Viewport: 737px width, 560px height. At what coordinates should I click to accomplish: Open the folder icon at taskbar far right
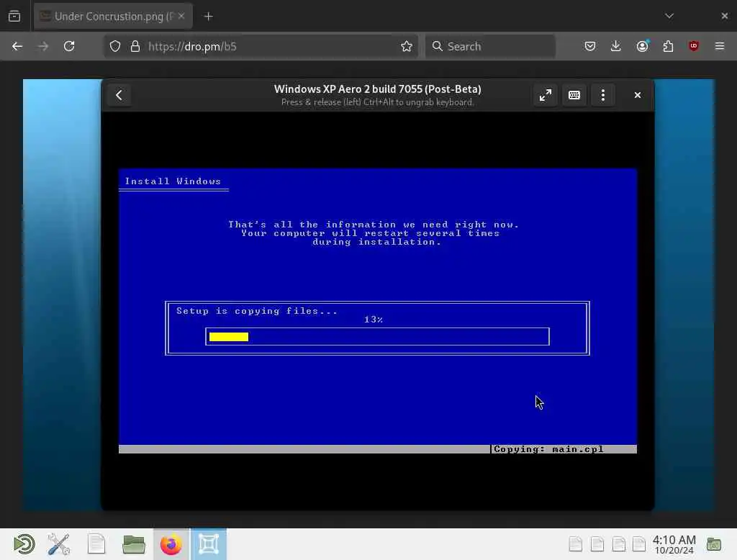pyautogui.click(x=714, y=544)
